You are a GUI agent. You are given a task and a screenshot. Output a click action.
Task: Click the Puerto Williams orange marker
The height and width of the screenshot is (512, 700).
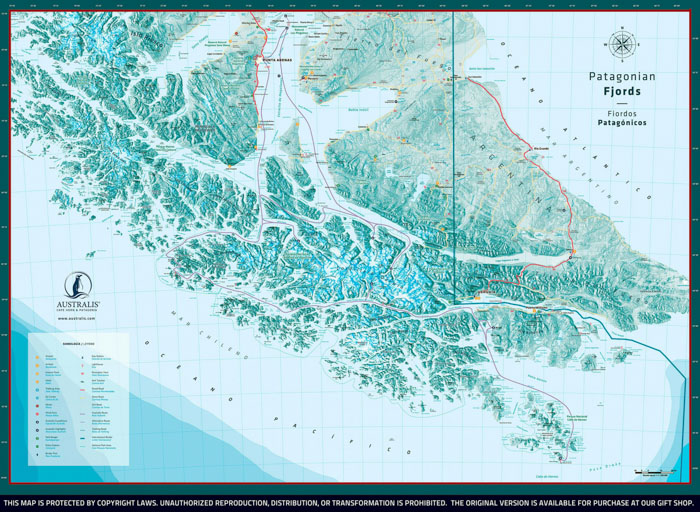532,311
